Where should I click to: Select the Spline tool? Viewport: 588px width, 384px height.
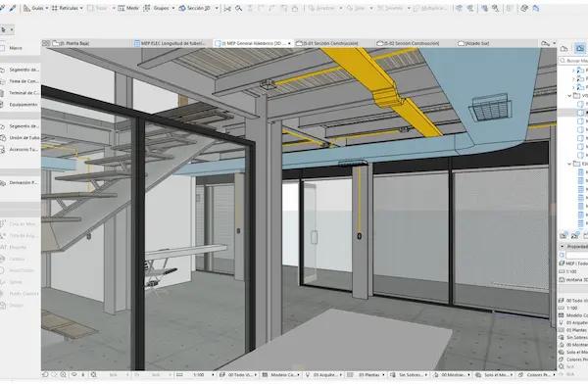pyautogui.click(x=20, y=282)
